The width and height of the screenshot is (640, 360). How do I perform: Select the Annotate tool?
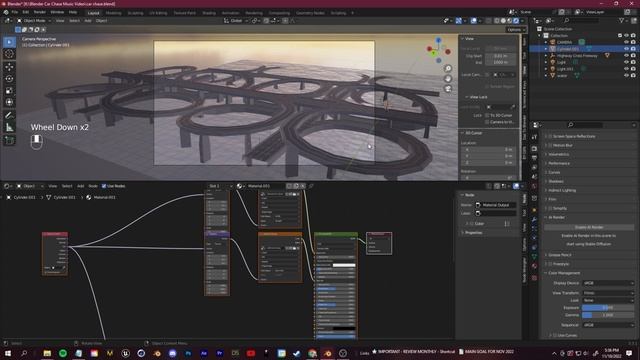coord(9,116)
